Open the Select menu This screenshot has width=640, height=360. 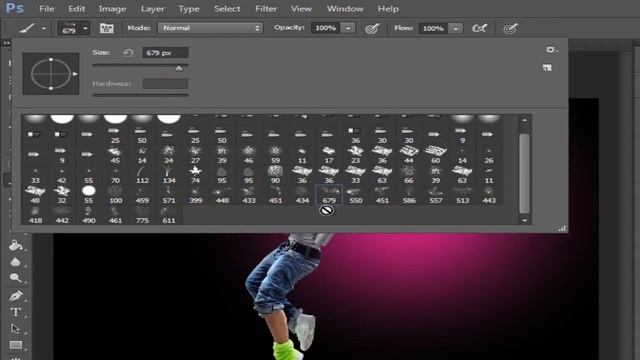click(227, 9)
